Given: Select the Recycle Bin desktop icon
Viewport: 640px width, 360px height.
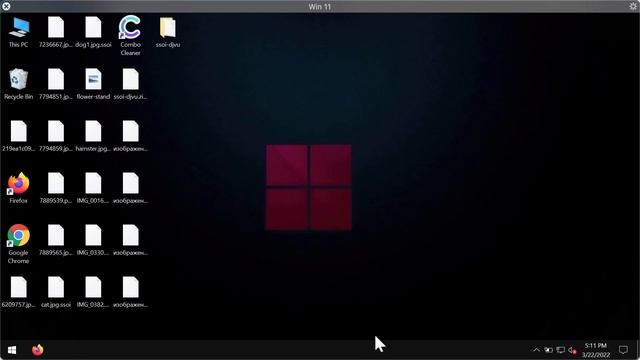Looking at the screenshot, I should [18, 84].
